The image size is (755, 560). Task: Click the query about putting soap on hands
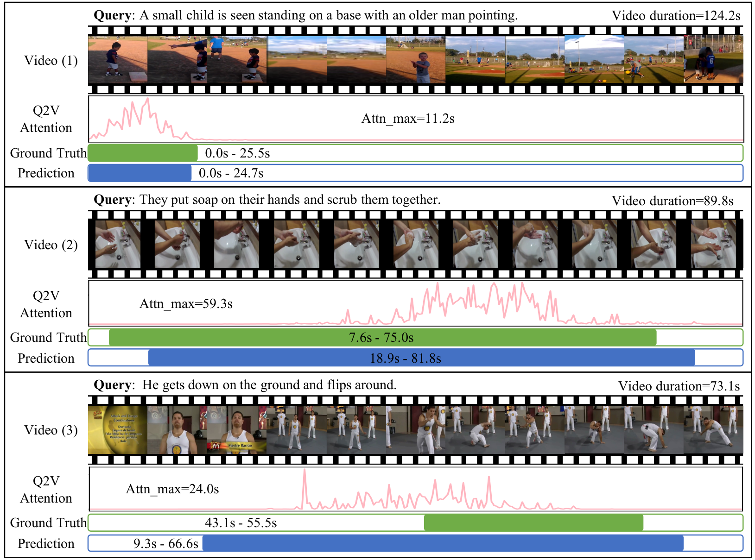coord(267,200)
